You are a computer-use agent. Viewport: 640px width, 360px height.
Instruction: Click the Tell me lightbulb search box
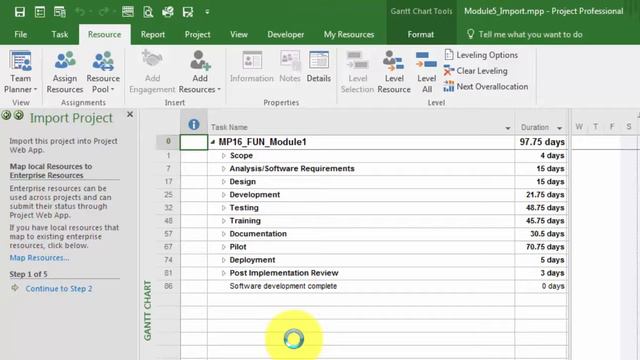coord(525,34)
